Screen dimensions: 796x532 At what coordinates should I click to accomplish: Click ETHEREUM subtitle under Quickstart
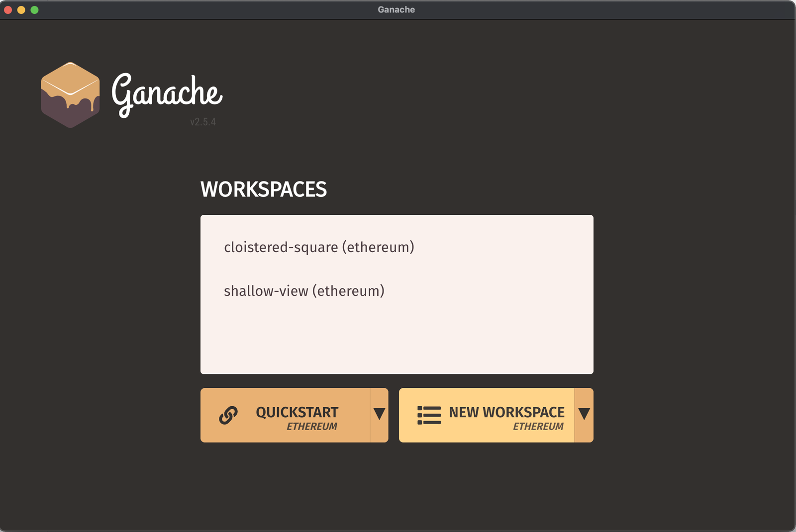(312, 427)
